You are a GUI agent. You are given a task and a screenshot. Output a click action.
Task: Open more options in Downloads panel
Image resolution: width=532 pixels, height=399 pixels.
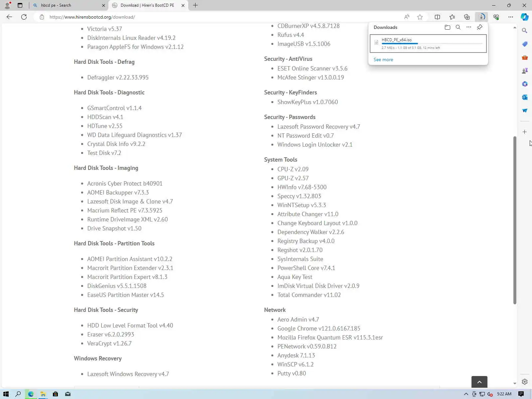469,27
